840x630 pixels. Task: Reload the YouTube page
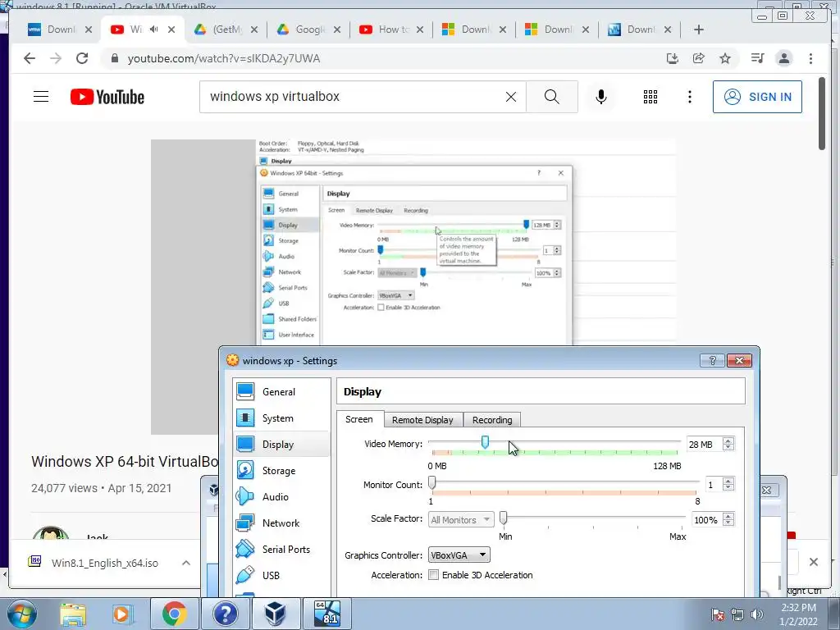coord(82,58)
